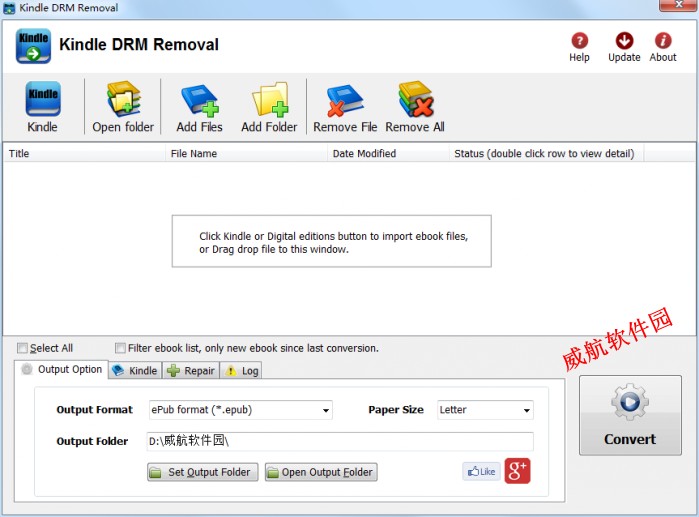This screenshot has height=517, width=699.
Task: Show the About dialog
Action: point(663,47)
